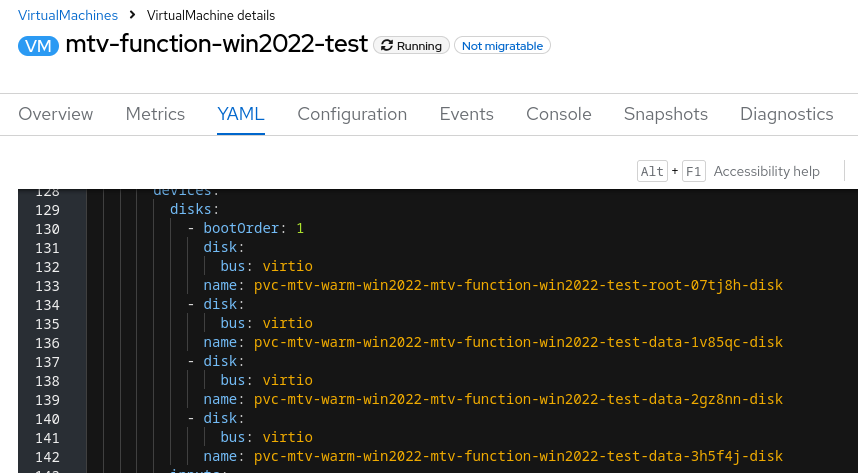The height and width of the screenshot is (473, 858).
Task: Click the F1 key hint
Action: [694, 171]
